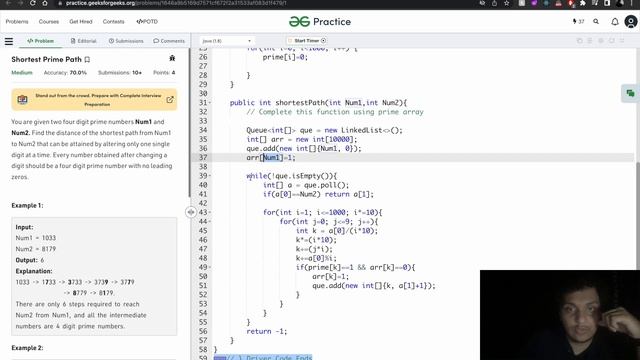
Task: Switch to the Problem tab
Action: (x=40, y=41)
